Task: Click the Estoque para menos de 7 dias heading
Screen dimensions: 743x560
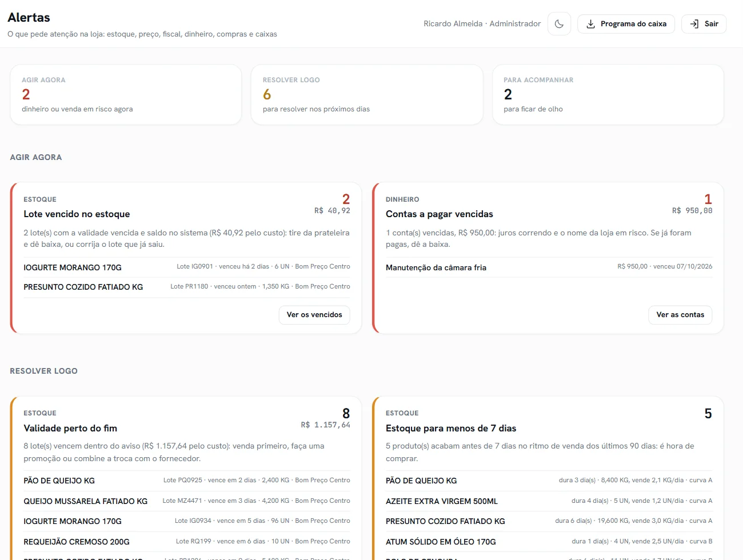Action: [451, 428]
